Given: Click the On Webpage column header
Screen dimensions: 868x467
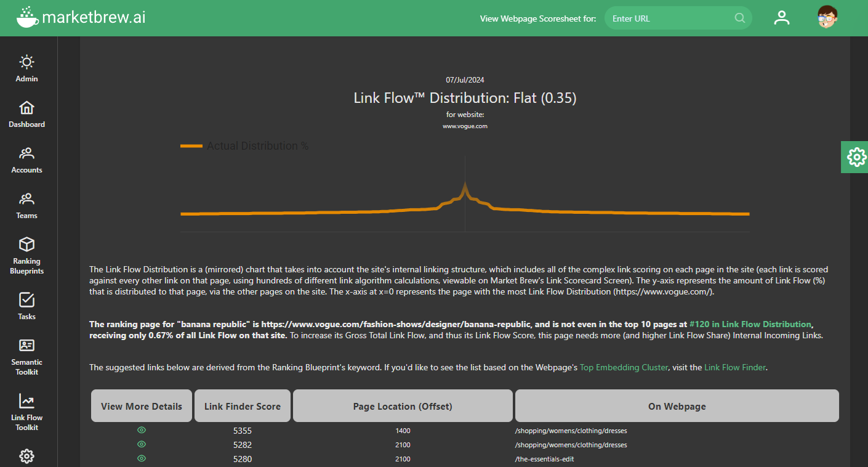Looking at the screenshot, I should point(677,406).
